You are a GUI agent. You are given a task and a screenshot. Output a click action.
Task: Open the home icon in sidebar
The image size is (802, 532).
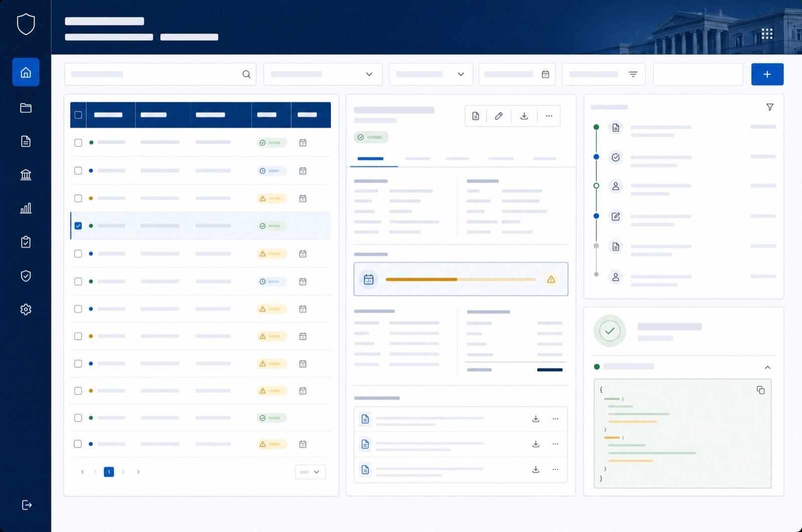pos(26,72)
